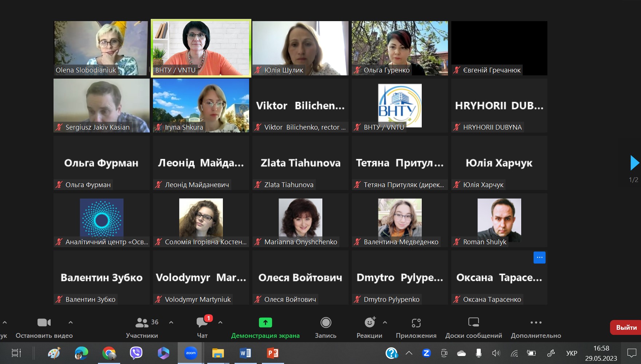This screenshot has height=364, width=641.
Task: Expand video settings arrow beside Stop Video
Action: click(x=71, y=323)
